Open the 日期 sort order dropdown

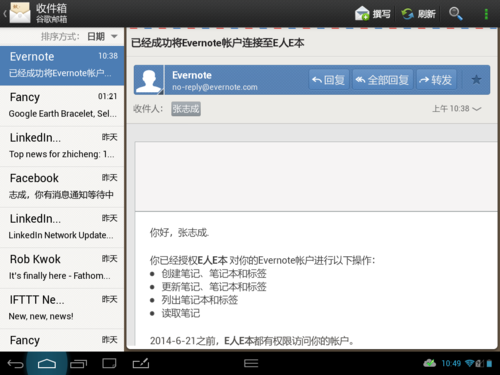coord(102,36)
